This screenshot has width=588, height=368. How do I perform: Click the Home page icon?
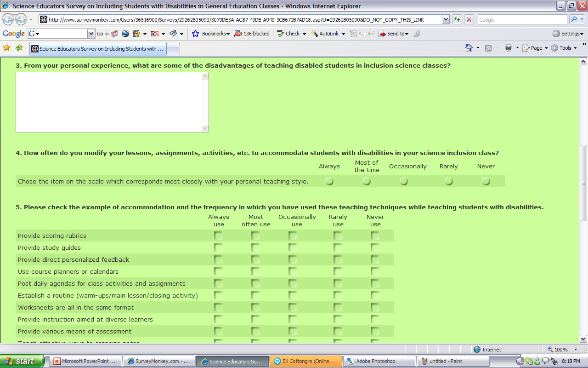[469, 48]
